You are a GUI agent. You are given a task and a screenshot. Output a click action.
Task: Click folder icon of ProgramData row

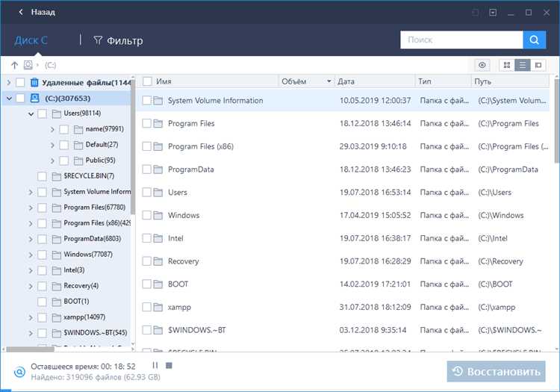[158, 169]
